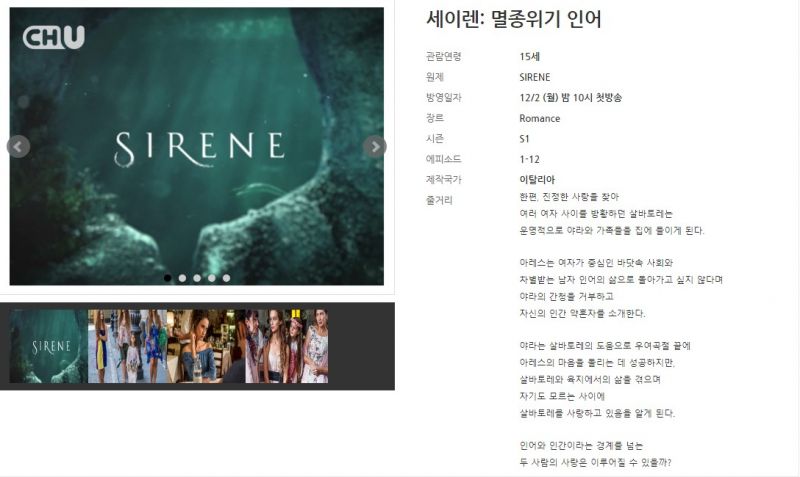Click the title 세이렌: 멸종위기 인어
The image size is (800, 477).
click(514, 19)
